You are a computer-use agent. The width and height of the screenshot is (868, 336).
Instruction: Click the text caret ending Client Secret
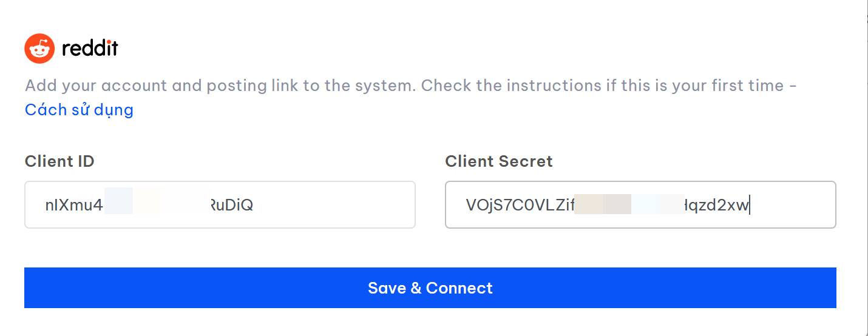[750, 205]
